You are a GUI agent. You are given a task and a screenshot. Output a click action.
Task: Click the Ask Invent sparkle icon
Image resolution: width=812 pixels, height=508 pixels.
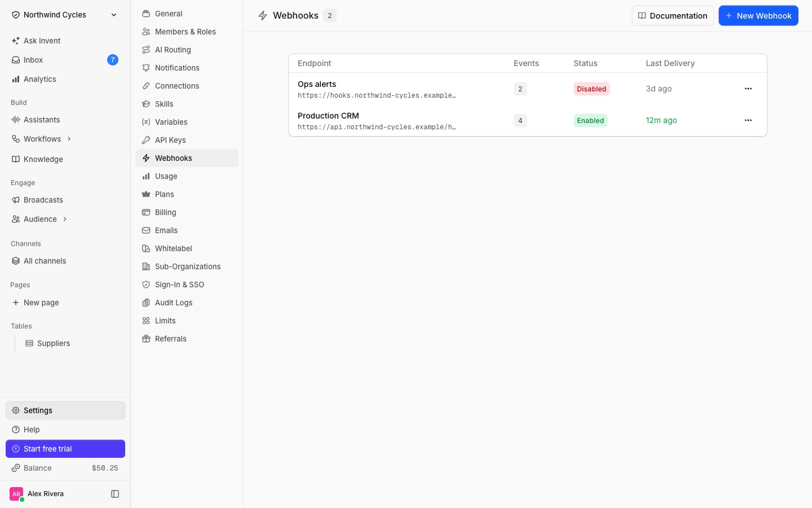(x=16, y=41)
